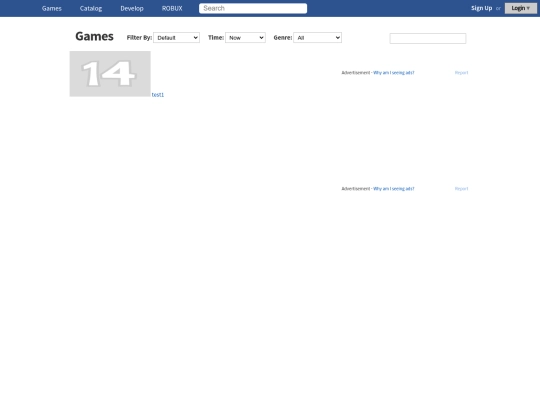Follow the Sign Up link
Viewport: 540px width, 405px height.
click(x=481, y=8)
